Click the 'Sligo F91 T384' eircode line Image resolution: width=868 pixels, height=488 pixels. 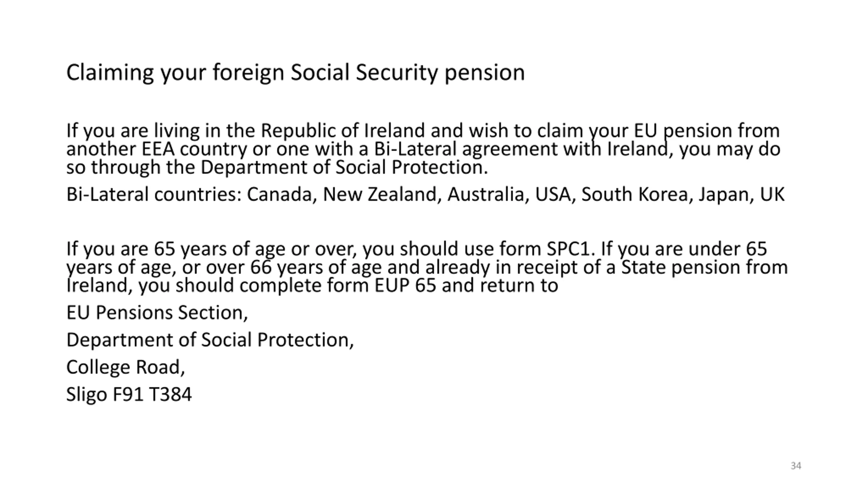(129, 394)
